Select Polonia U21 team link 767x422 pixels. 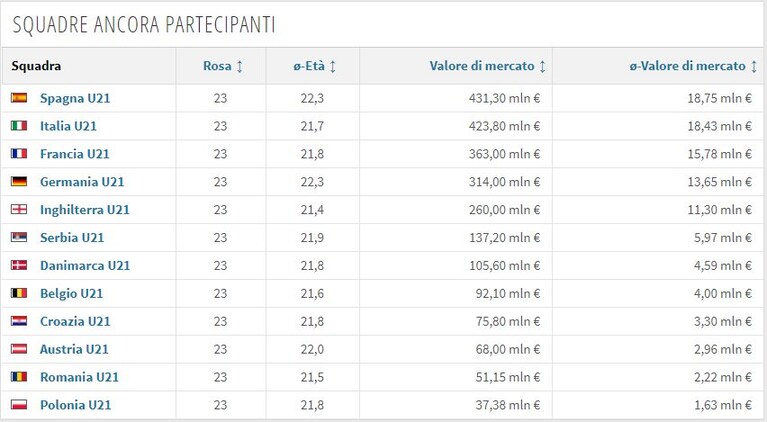pyautogui.click(x=75, y=405)
